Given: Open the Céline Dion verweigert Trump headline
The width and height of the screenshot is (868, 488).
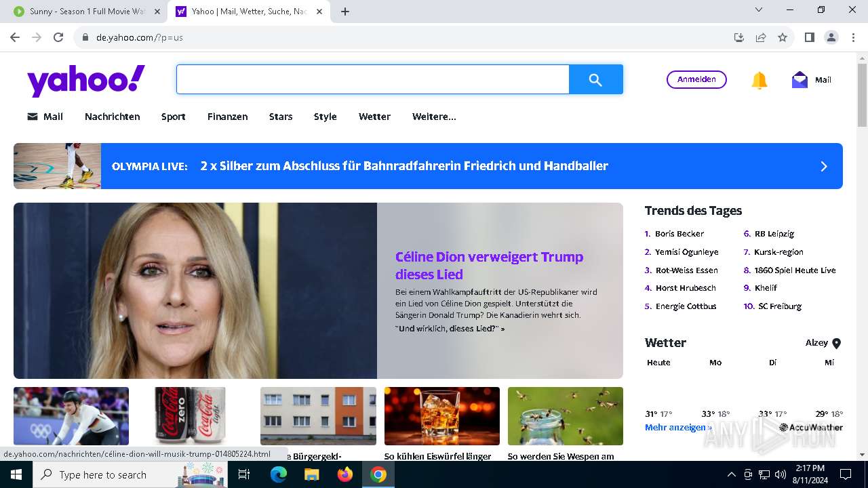Looking at the screenshot, I should point(489,266).
